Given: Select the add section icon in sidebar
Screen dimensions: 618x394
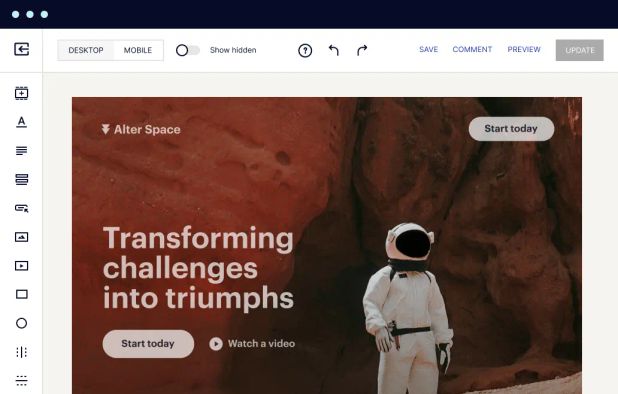Looking at the screenshot, I should pos(22,93).
